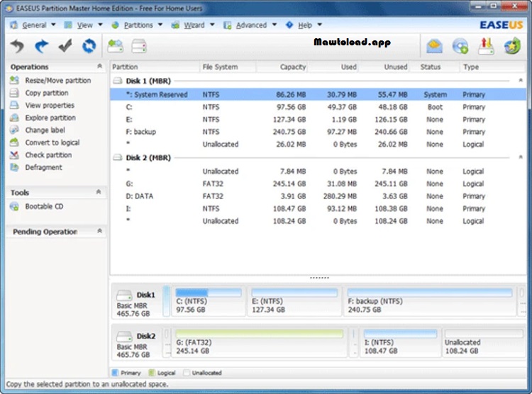Image resolution: width=532 pixels, height=394 pixels.
Task: Apply pending changes with the checkmark icon
Action: [x=65, y=46]
